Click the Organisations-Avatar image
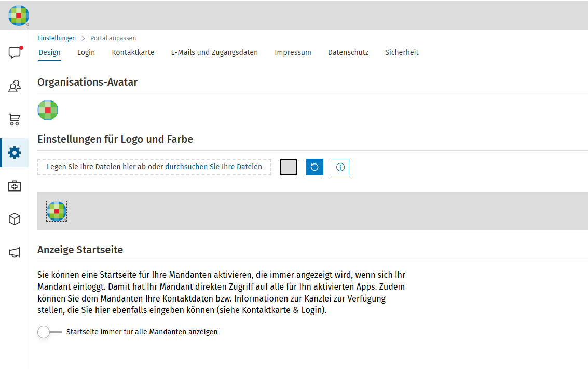Image resolution: width=588 pixels, height=369 pixels. 48,110
